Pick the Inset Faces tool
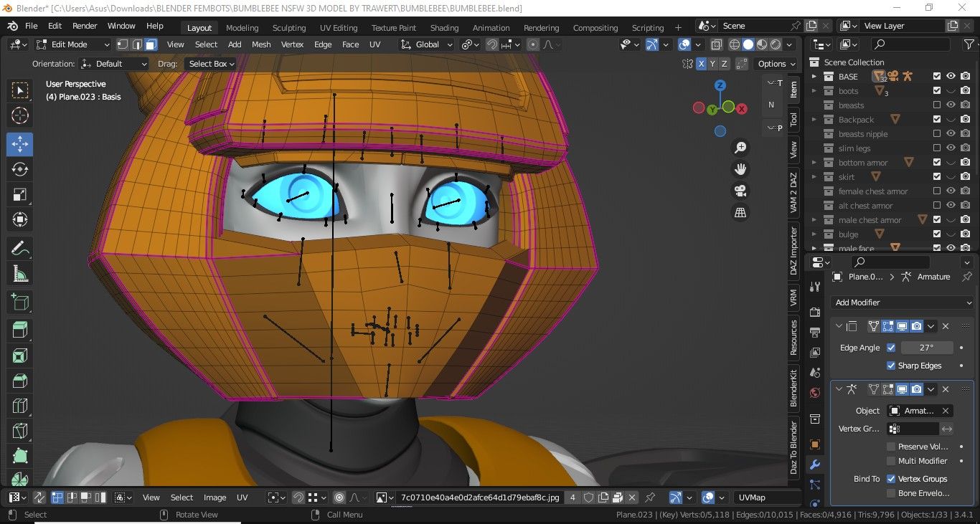Screen dimensions: 980x524 pyautogui.click(x=20, y=356)
